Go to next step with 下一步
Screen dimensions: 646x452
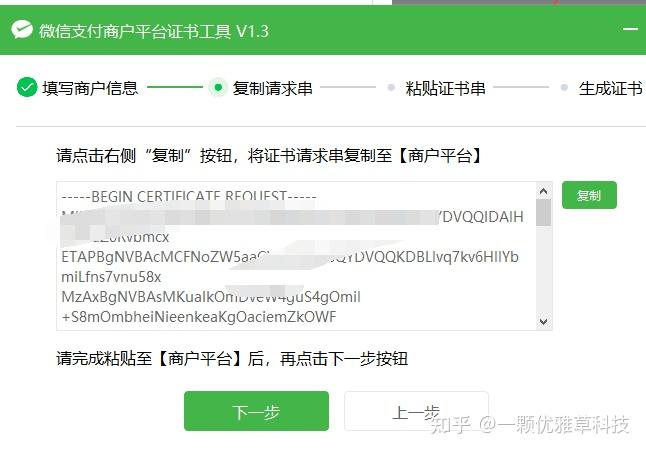coord(256,411)
